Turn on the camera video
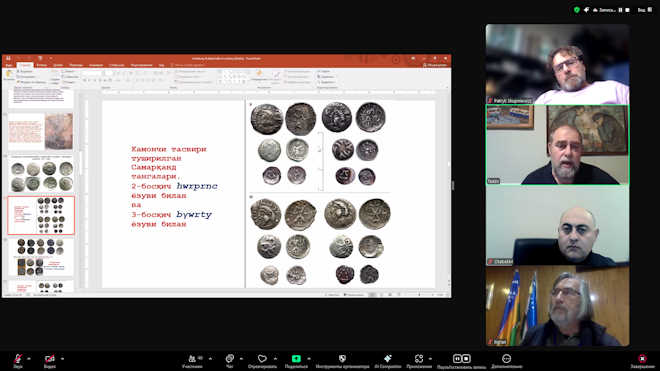 pos(50,360)
